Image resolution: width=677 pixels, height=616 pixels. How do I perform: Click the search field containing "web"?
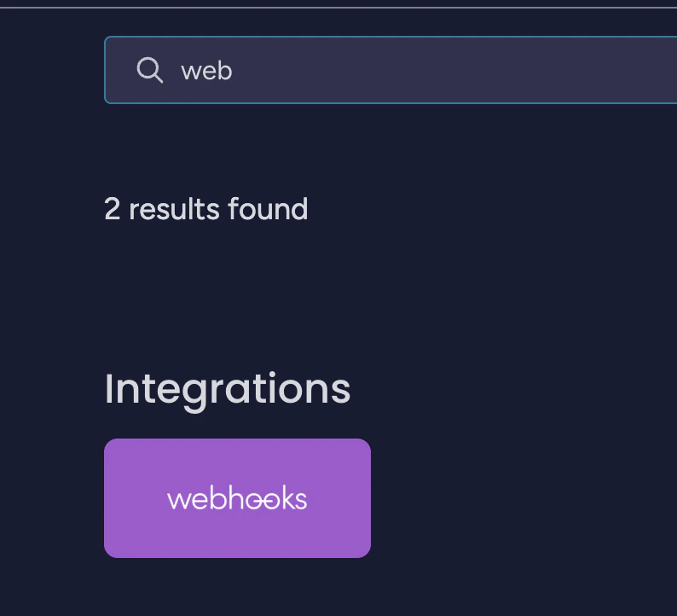point(391,70)
